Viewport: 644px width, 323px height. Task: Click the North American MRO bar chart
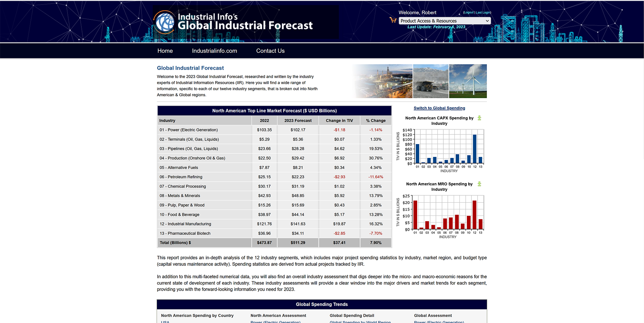coord(441,216)
